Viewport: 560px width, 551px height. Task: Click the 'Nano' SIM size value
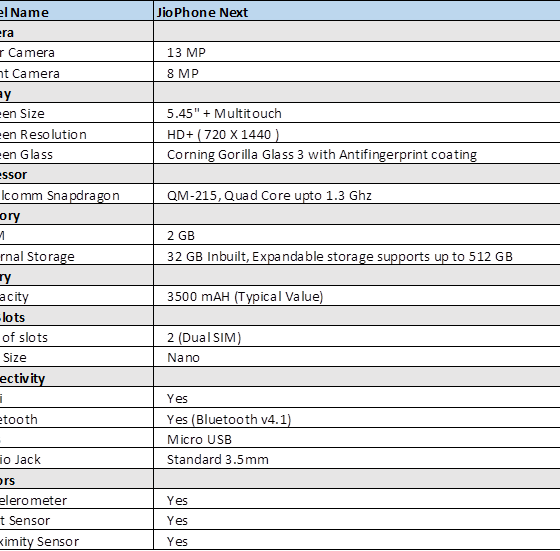[x=183, y=357]
